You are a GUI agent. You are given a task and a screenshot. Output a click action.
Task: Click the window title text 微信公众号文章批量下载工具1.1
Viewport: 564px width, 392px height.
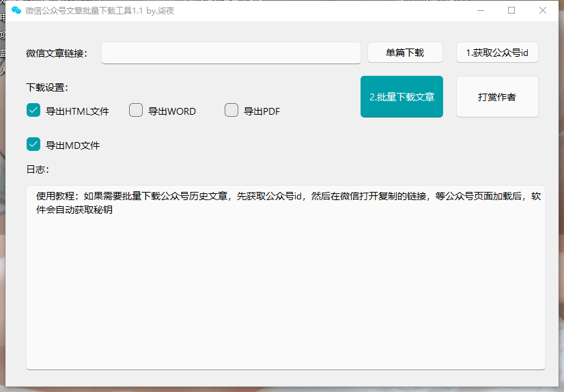(84, 11)
